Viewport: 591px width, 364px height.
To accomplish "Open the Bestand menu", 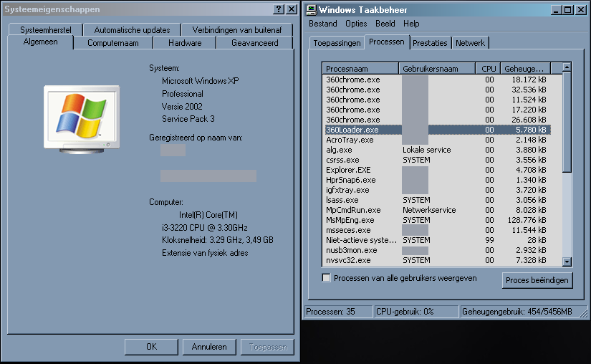I will (x=323, y=24).
